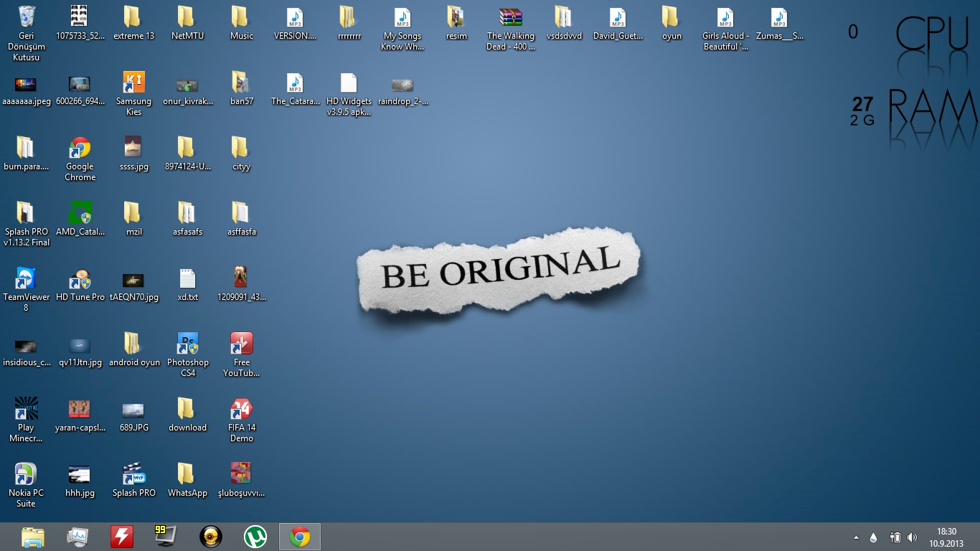This screenshot has height=551, width=980.
Task: Switch to Chrome on the taskbar
Action: tap(299, 537)
